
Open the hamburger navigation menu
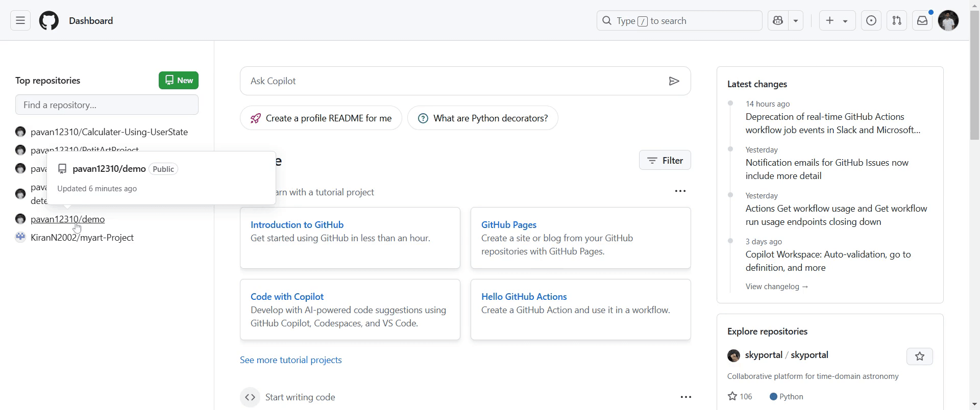(x=20, y=21)
